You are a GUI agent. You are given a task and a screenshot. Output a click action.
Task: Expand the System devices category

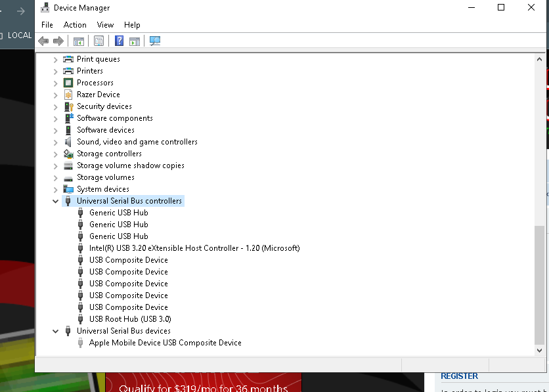tap(55, 189)
